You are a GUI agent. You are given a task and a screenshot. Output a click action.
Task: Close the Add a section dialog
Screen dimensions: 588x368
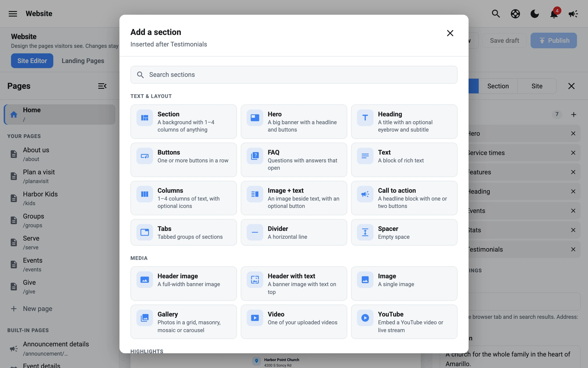[450, 33]
